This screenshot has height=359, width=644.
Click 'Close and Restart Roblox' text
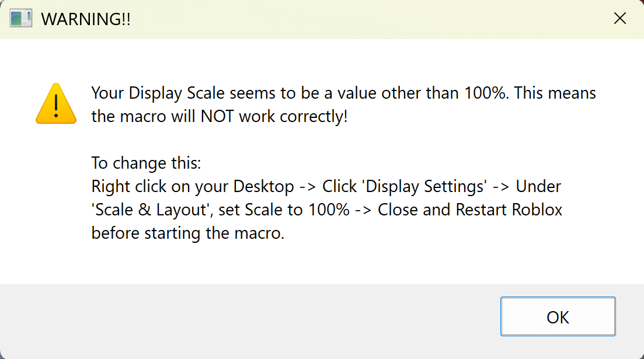click(470, 210)
